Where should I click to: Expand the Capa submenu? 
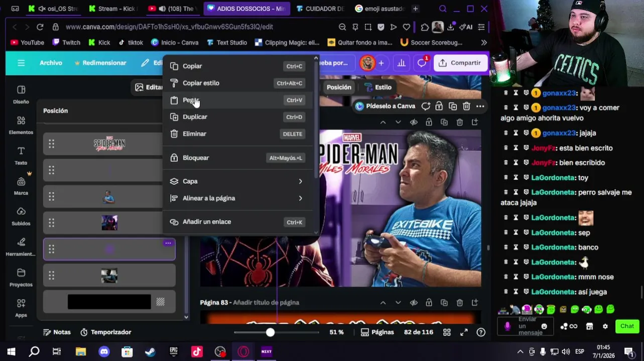(x=238, y=181)
